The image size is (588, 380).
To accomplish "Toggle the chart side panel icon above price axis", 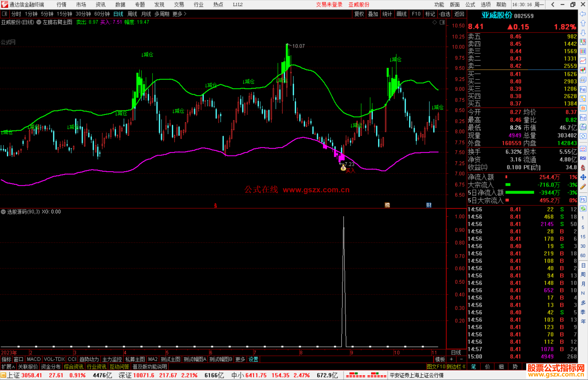I will (442, 22).
